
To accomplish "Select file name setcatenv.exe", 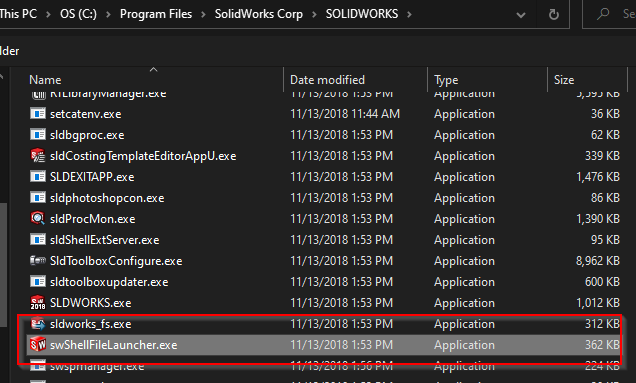I will pyautogui.click(x=86, y=114).
